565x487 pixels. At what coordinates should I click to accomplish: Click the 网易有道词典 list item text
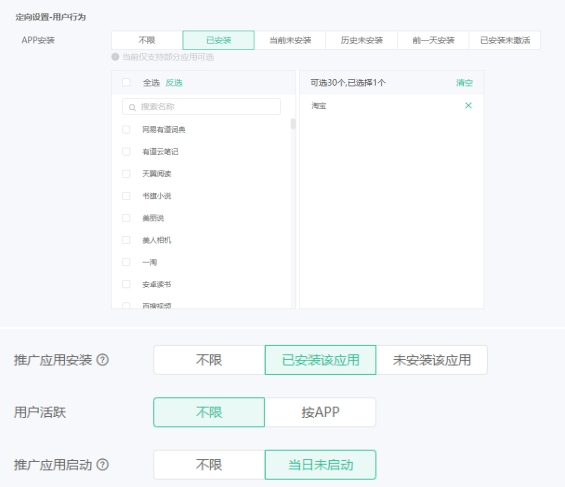(x=164, y=130)
